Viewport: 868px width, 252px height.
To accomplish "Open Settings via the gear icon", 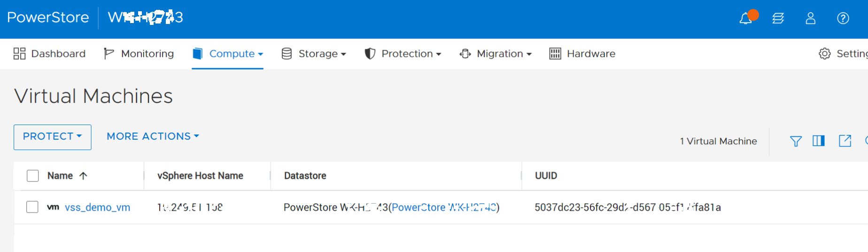I will point(825,54).
